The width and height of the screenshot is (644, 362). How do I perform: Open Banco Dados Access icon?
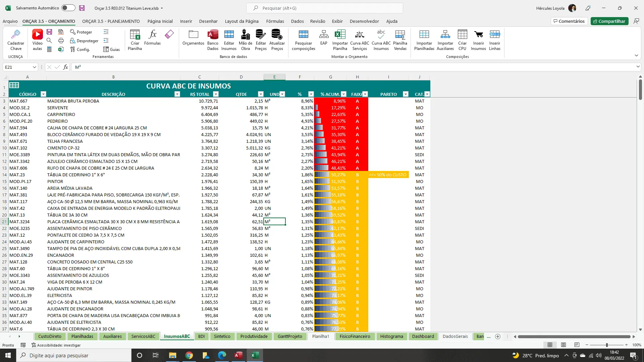click(x=213, y=34)
